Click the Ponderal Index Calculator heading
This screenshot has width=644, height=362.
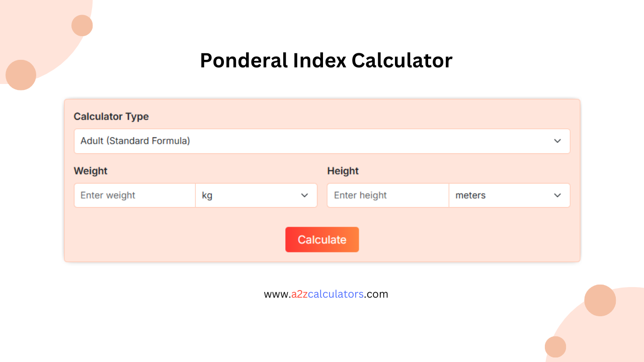point(326,60)
